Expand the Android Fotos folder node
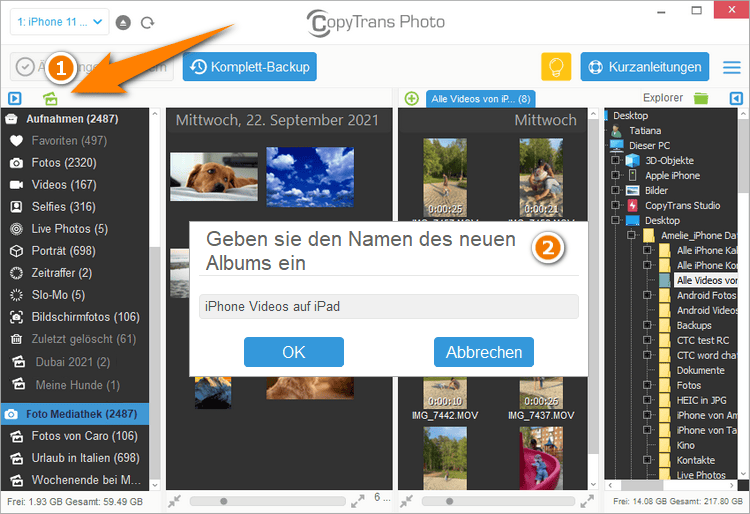This screenshot has height=514, width=750. click(647, 295)
